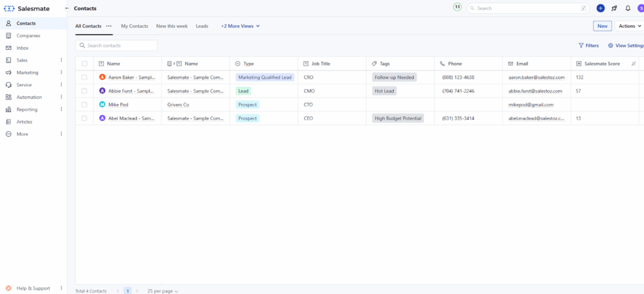
Task: Open Reporting from the sidebar
Action: 28,110
